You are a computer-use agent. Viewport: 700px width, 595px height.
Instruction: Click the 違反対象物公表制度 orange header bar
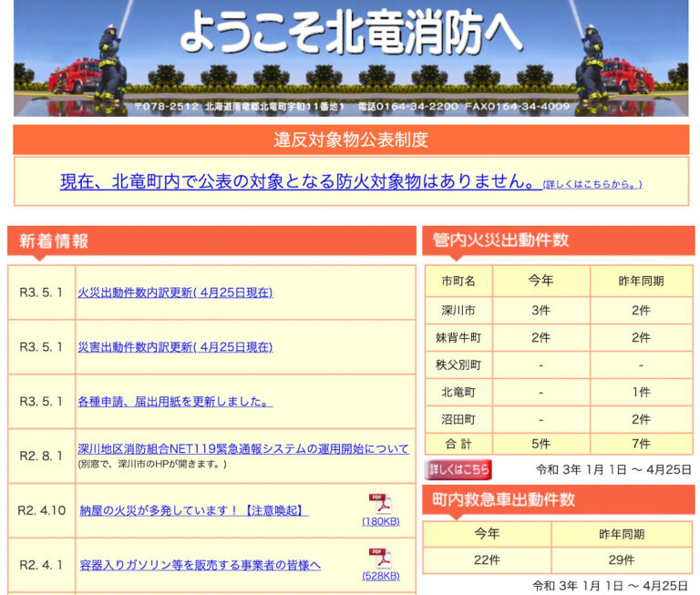point(350,140)
